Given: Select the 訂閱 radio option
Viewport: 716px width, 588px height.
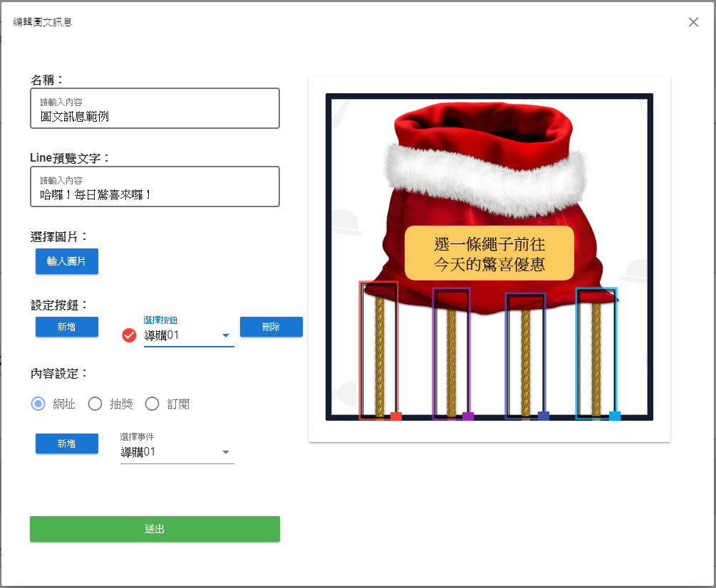Looking at the screenshot, I should click(x=152, y=404).
